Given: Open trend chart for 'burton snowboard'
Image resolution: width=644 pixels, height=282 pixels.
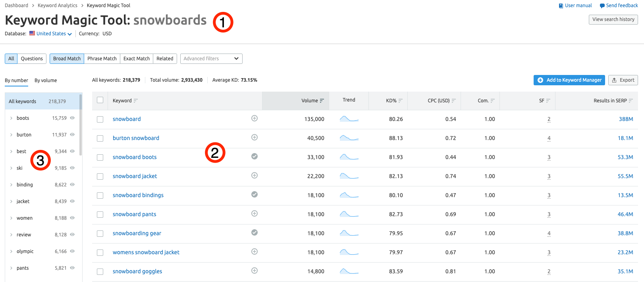Looking at the screenshot, I should (349, 138).
